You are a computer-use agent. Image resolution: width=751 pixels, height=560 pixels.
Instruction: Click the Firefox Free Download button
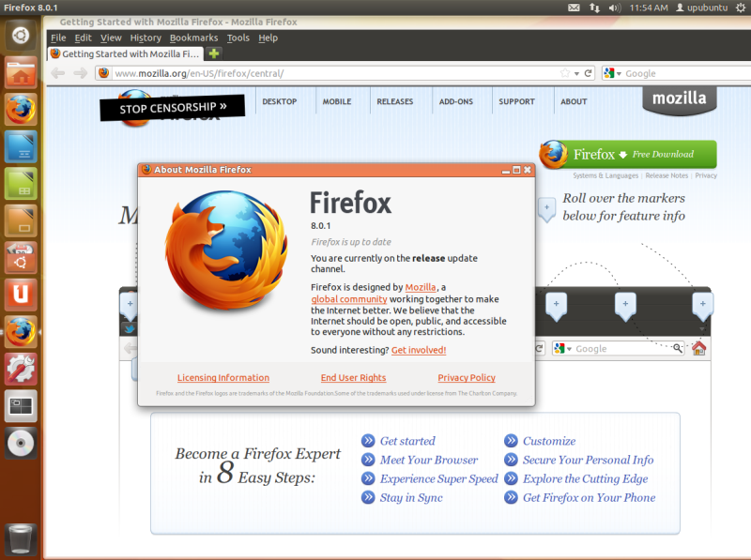628,154
